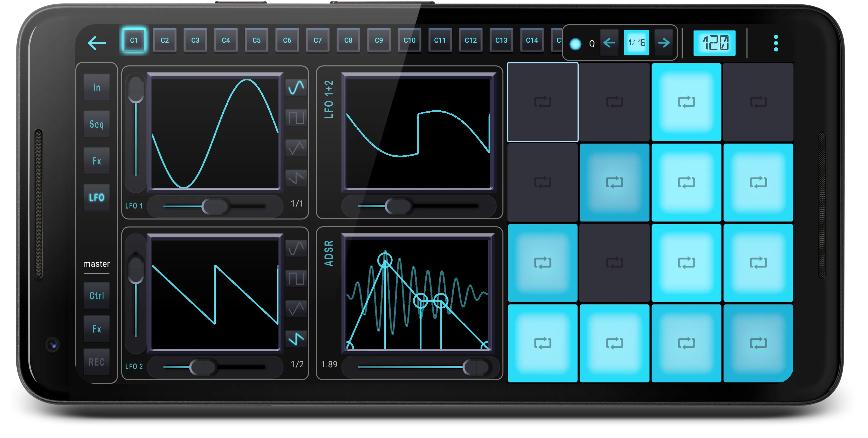Tap the 120 BPM tempo display
The height and width of the screenshot is (438, 868).
click(714, 43)
